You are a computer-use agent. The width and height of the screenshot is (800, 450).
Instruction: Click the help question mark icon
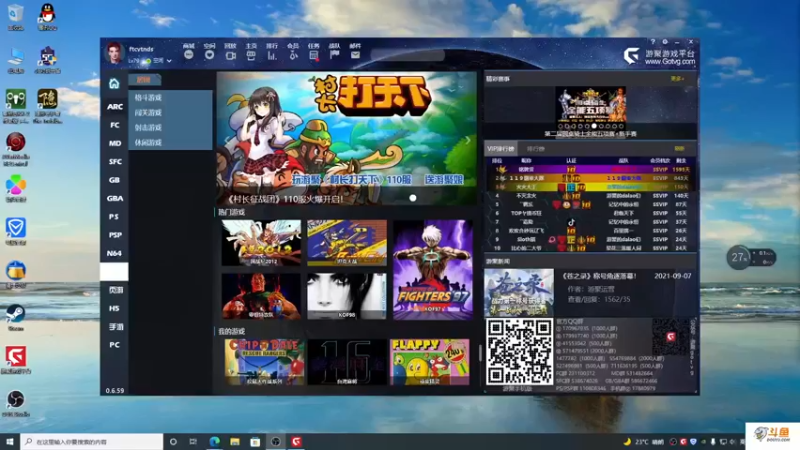click(653, 42)
